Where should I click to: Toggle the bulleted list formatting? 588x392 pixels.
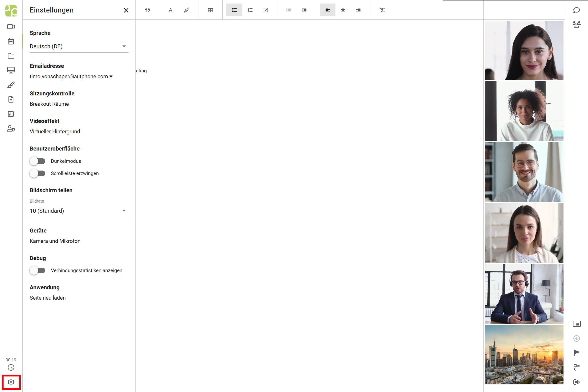[x=234, y=10]
